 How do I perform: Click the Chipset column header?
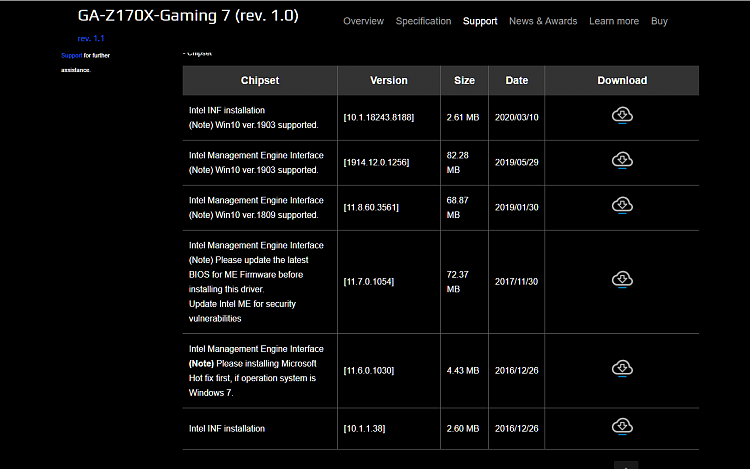coord(260,80)
